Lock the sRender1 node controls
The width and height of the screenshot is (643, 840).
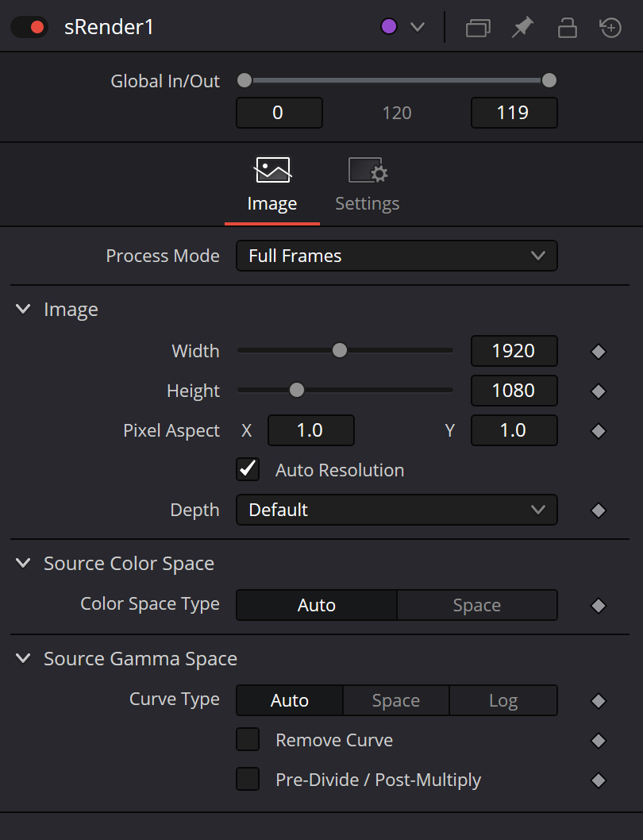pos(567,27)
